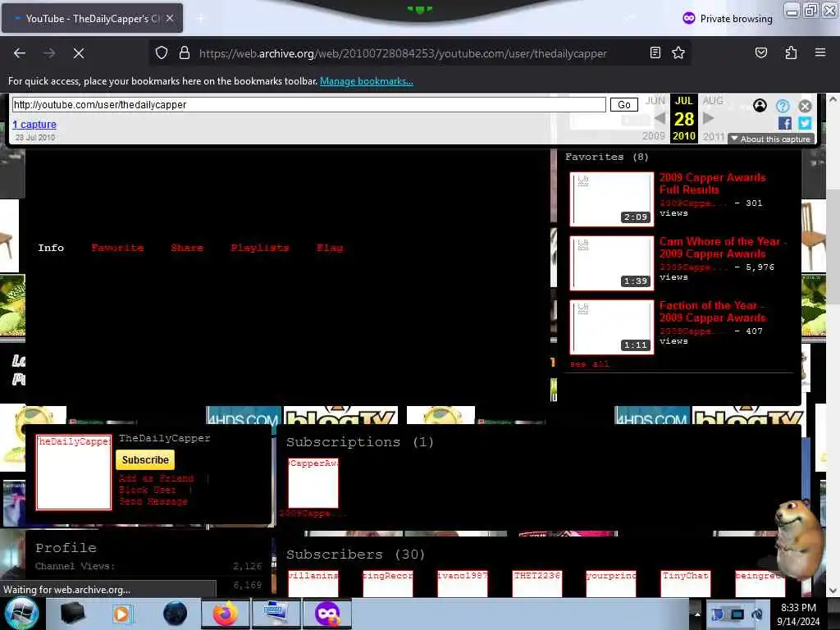Open TheDailyCapper channel avatar image

pyautogui.click(x=74, y=472)
